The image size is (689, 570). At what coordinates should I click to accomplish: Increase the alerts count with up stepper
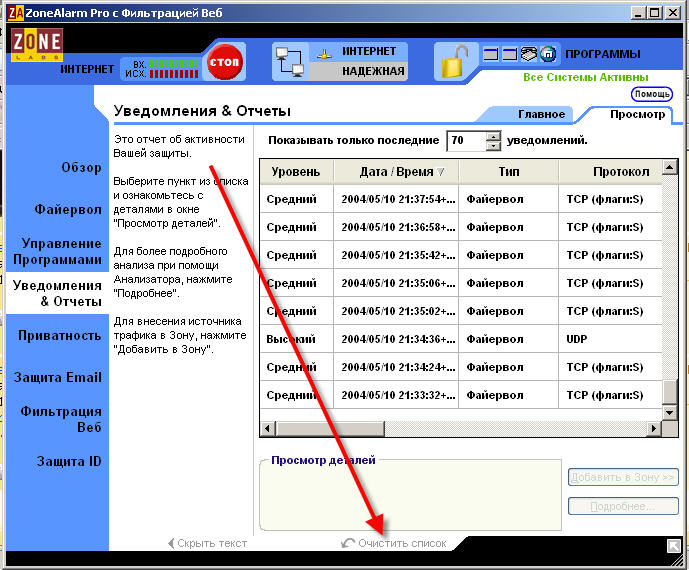coord(493,136)
